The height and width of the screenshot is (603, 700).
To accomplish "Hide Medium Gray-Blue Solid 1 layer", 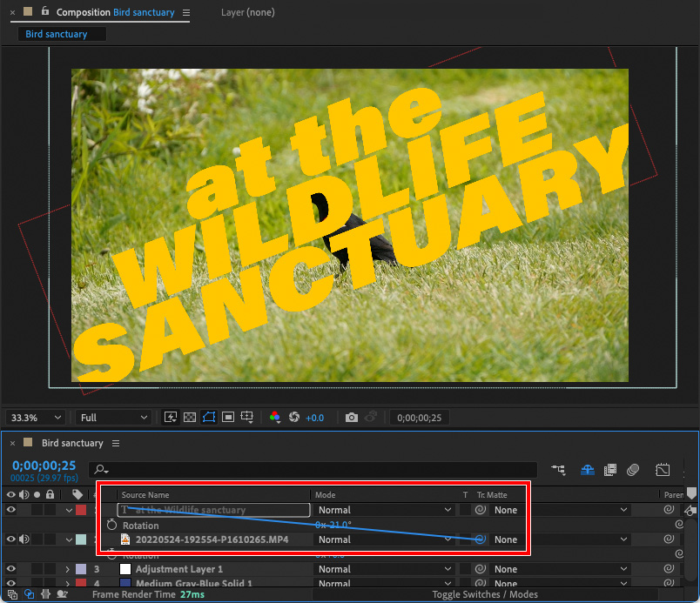I will click(11, 583).
